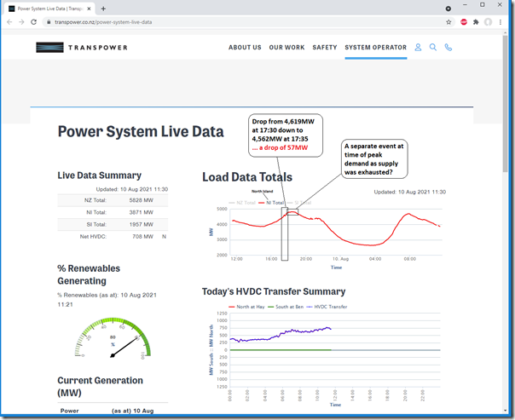Toggle NZ Total series in legend
The image size is (515, 420).
pyautogui.click(x=242, y=203)
